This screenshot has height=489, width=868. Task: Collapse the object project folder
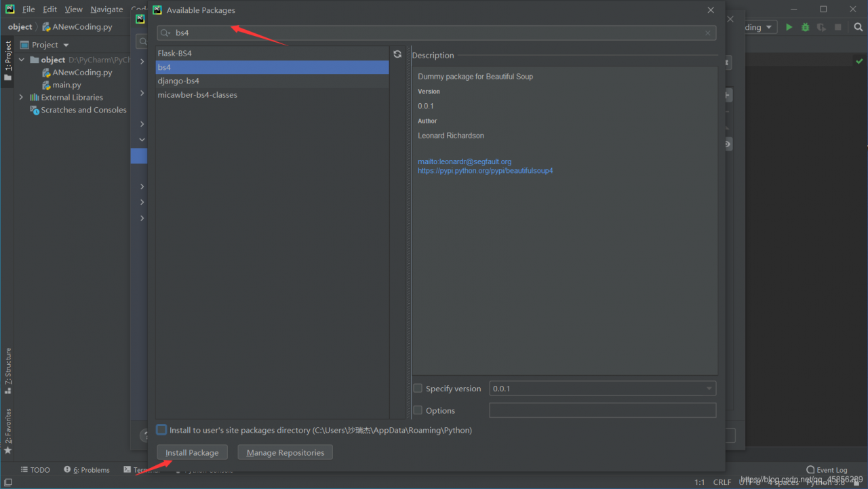[x=22, y=60]
